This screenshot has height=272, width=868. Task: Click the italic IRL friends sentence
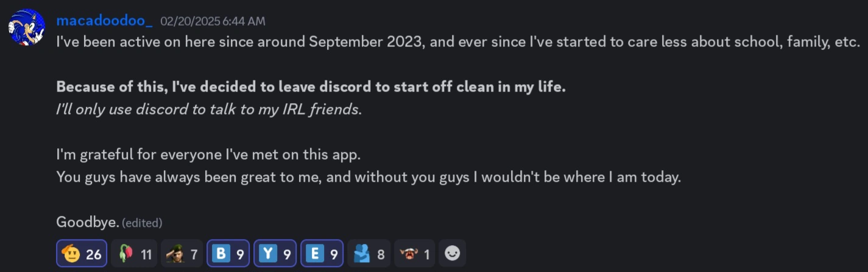pos(208,109)
